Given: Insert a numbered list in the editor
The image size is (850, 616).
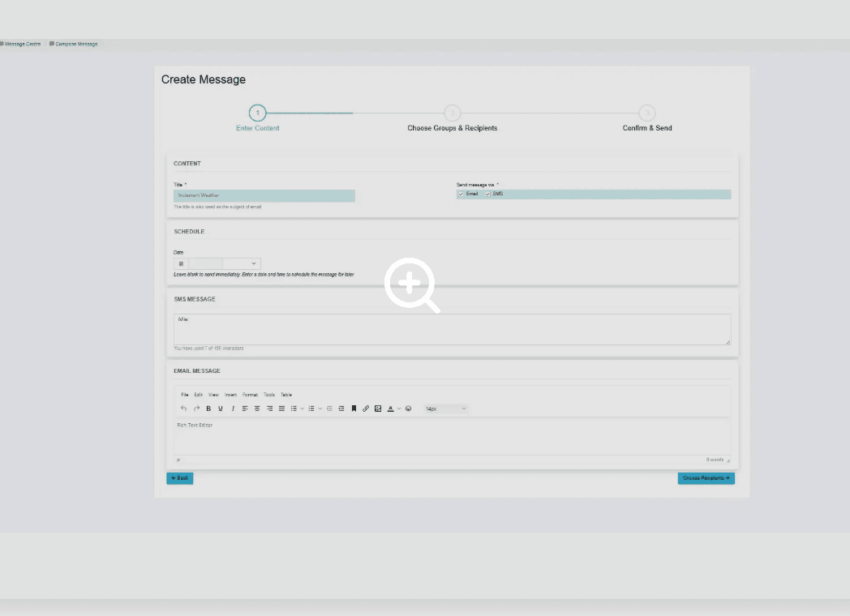Looking at the screenshot, I should pyautogui.click(x=311, y=409).
